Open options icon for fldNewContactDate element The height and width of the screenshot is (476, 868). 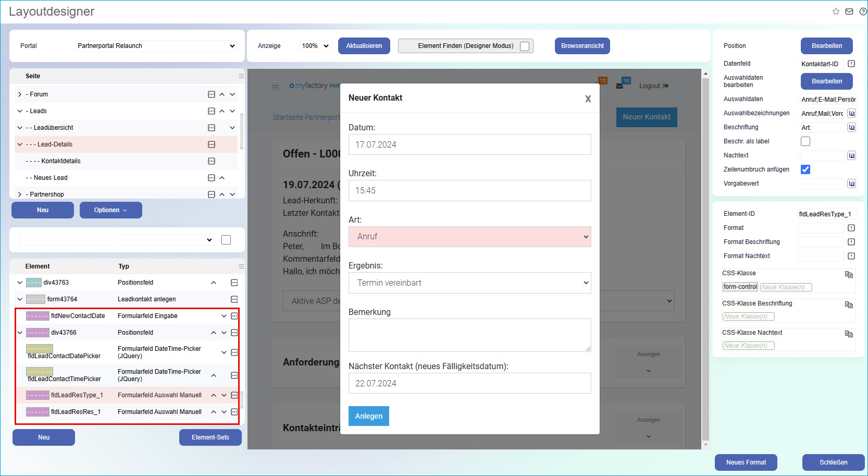pyautogui.click(x=234, y=316)
